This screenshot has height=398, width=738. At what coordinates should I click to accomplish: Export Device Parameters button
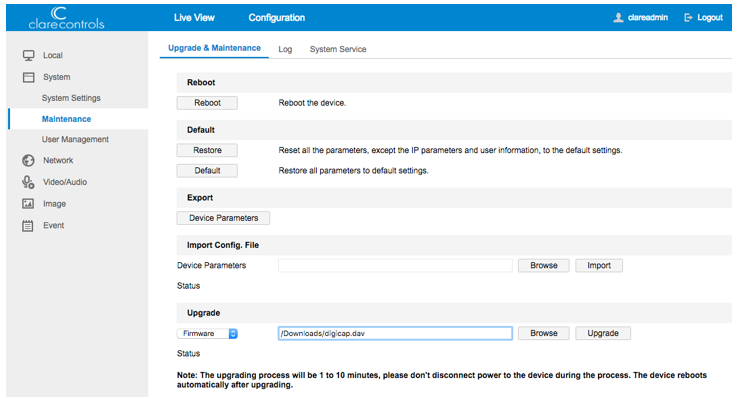click(x=224, y=218)
